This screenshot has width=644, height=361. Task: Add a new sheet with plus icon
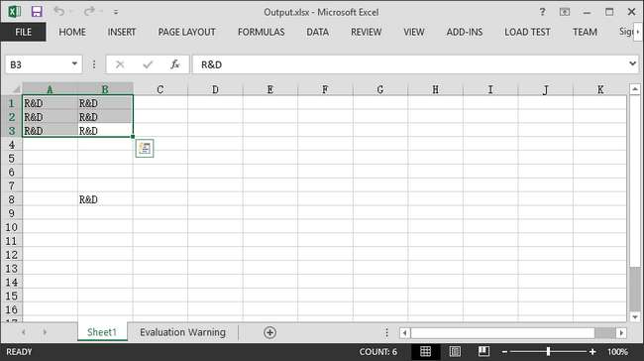click(x=269, y=332)
